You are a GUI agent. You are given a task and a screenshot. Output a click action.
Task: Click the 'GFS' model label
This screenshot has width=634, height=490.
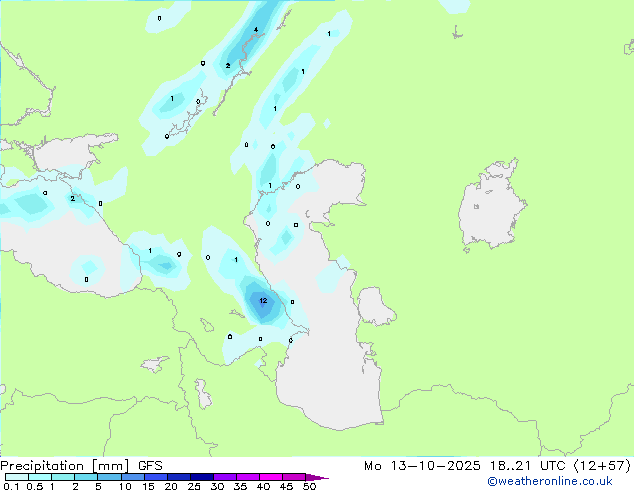(150, 466)
